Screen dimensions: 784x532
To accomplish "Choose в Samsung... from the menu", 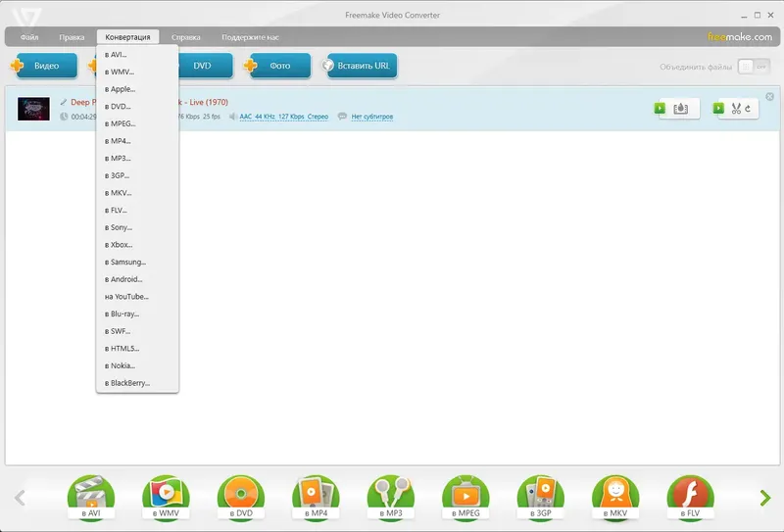I will point(137,262).
